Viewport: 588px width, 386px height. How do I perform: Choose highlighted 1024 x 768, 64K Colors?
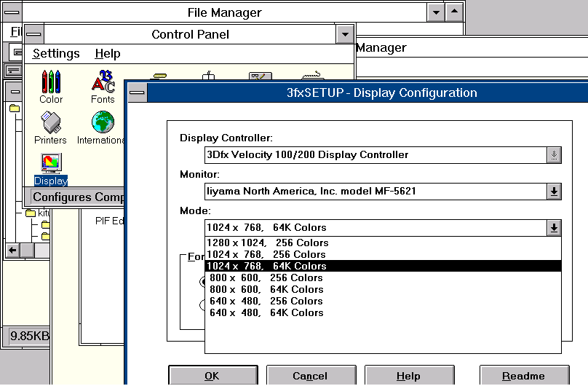click(383, 266)
